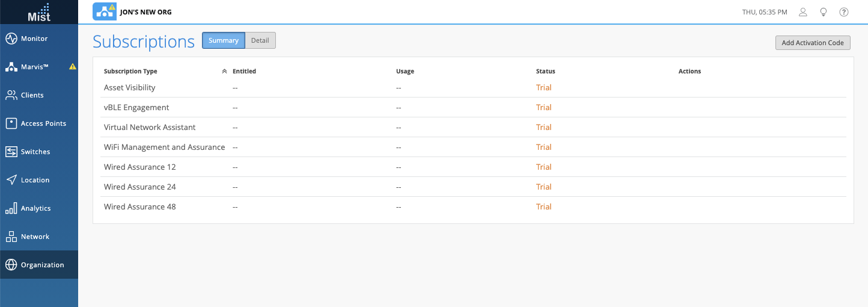The image size is (868, 307).
Task: Click the Mist logo
Action: (x=39, y=12)
